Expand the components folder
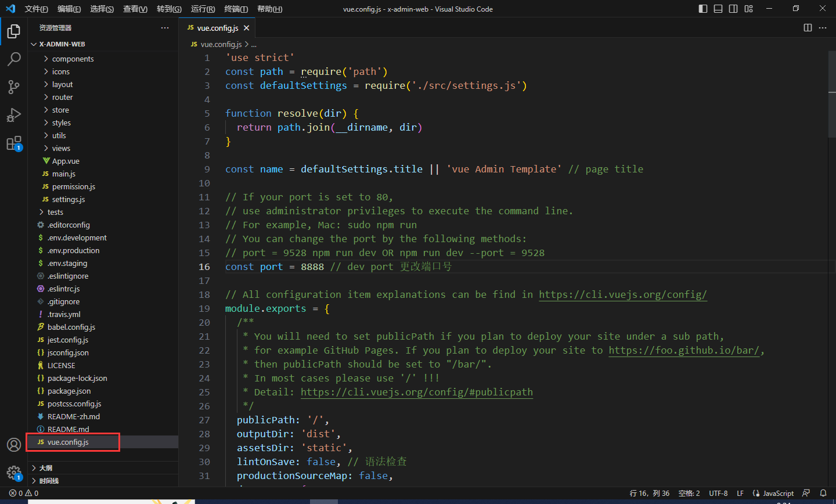The image size is (836, 504). point(103,59)
